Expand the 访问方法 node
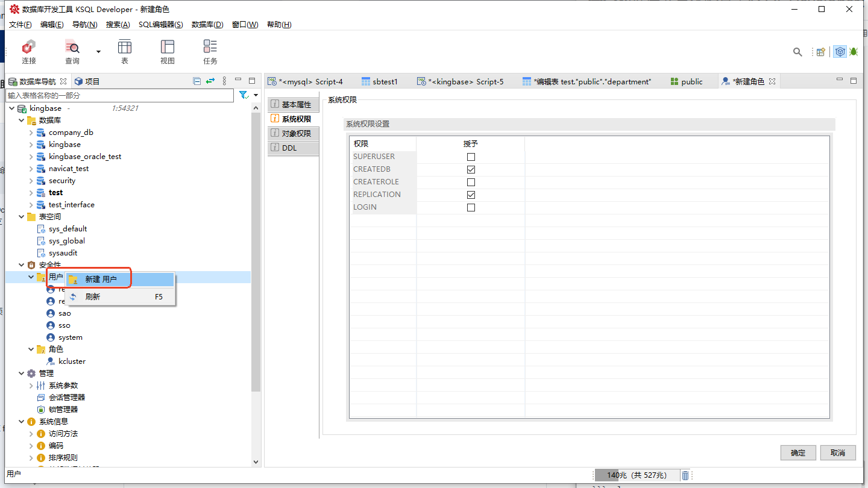 click(31, 434)
